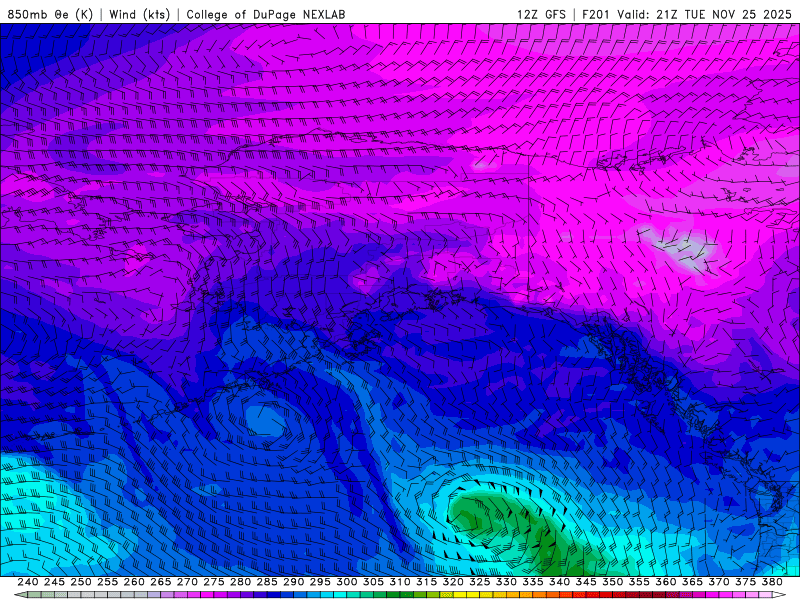Click the 350 colorbar label
The width and height of the screenshot is (800, 600).
(x=613, y=582)
